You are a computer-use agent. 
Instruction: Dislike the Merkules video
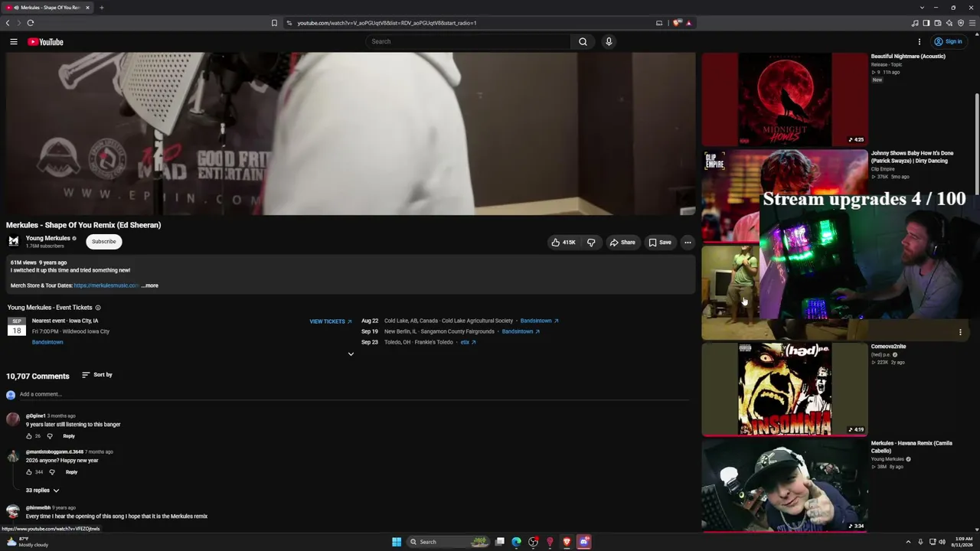coord(591,243)
